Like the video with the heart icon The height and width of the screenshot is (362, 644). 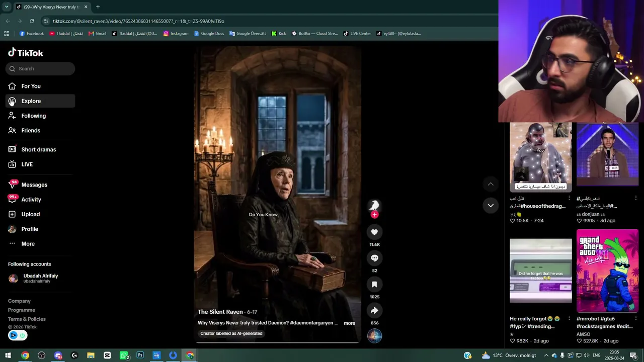click(374, 232)
